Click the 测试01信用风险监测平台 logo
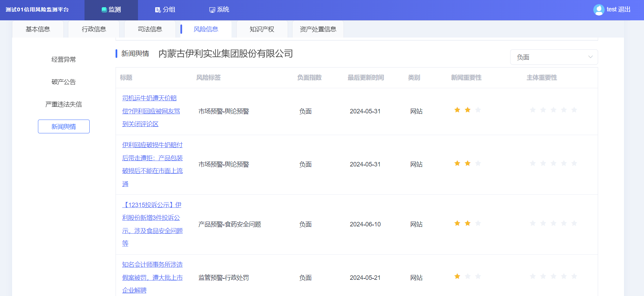This screenshot has width=644, height=296. [x=37, y=10]
